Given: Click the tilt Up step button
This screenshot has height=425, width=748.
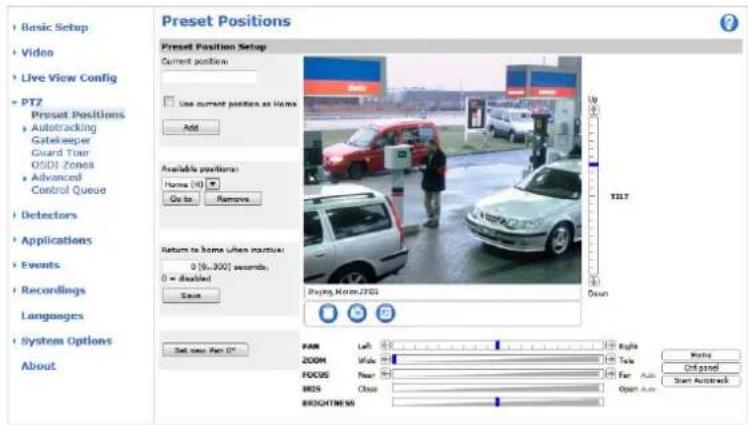Looking at the screenshot, I should (x=593, y=110).
